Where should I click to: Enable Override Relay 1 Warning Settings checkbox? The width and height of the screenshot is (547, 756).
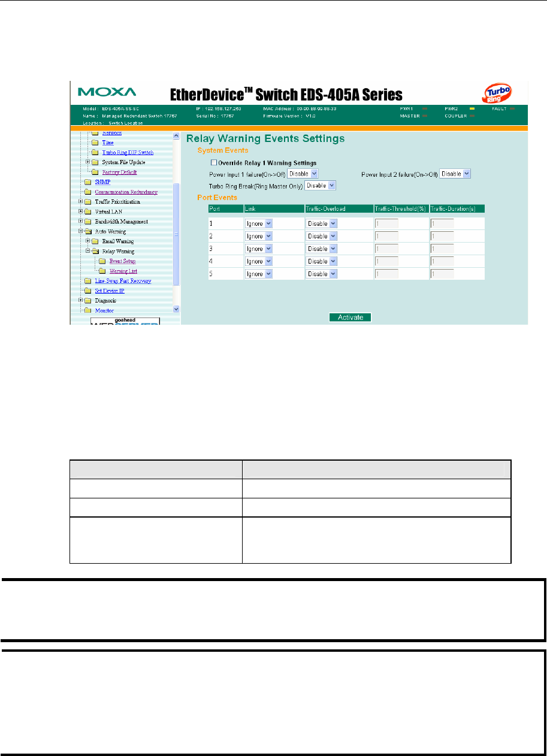coord(213,162)
